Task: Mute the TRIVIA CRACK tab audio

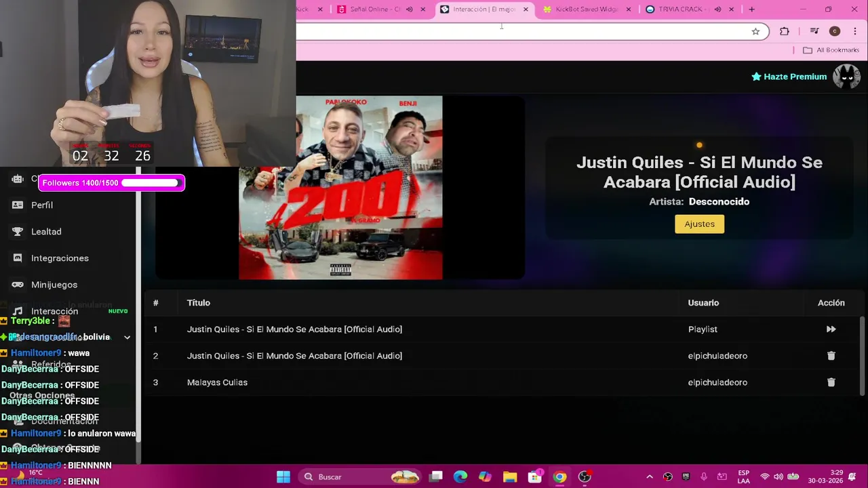Action: click(717, 9)
